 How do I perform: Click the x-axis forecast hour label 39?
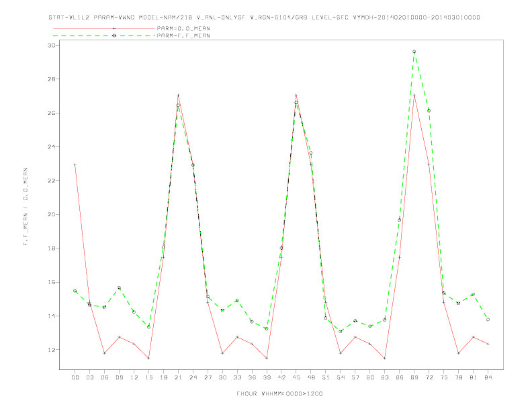[267, 377]
